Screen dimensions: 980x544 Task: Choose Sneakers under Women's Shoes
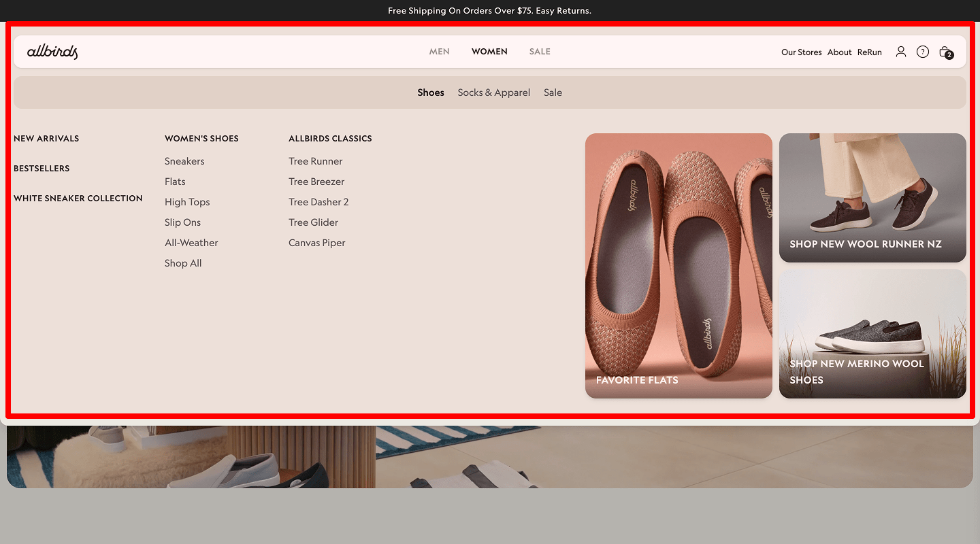click(x=184, y=161)
